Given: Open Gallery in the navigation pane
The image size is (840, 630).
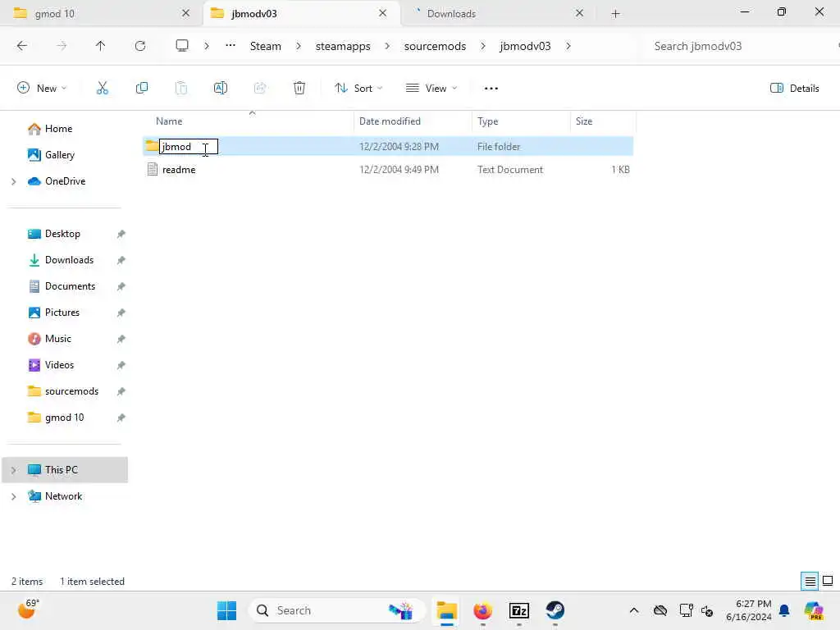Looking at the screenshot, I should pyautogui.click(x=59, y=155).
